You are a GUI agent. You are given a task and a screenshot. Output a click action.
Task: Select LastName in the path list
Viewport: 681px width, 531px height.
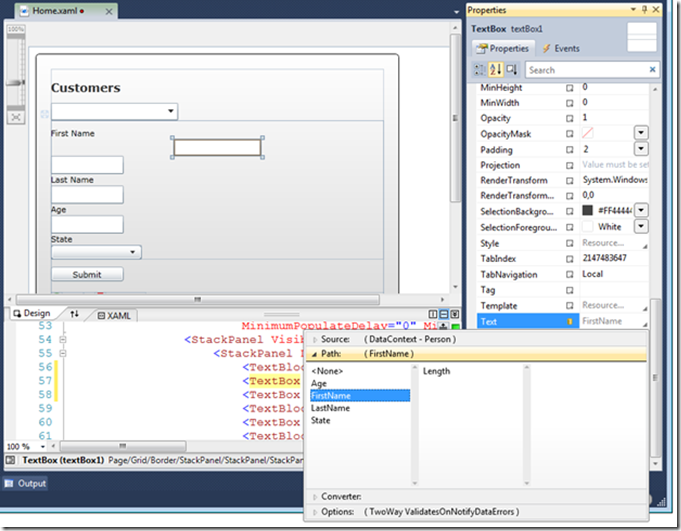(331, 408)
